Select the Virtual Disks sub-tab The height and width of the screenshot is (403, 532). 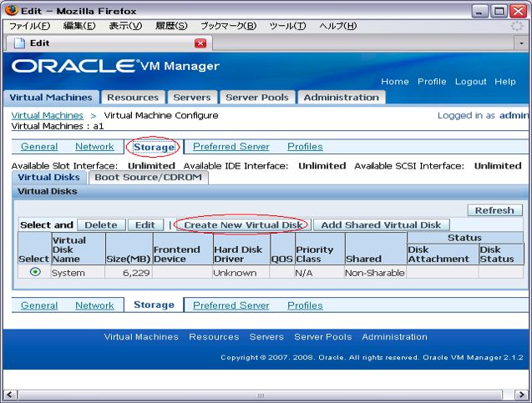coord(48,177)
